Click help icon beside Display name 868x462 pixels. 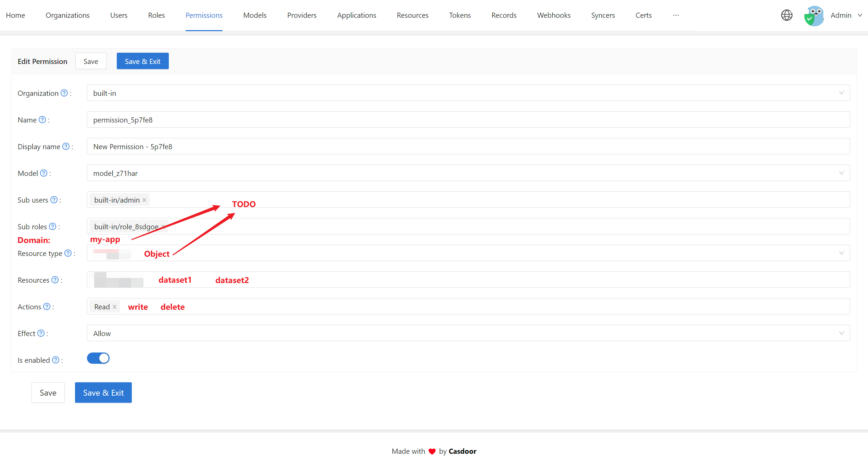click(x=66, y=146)
